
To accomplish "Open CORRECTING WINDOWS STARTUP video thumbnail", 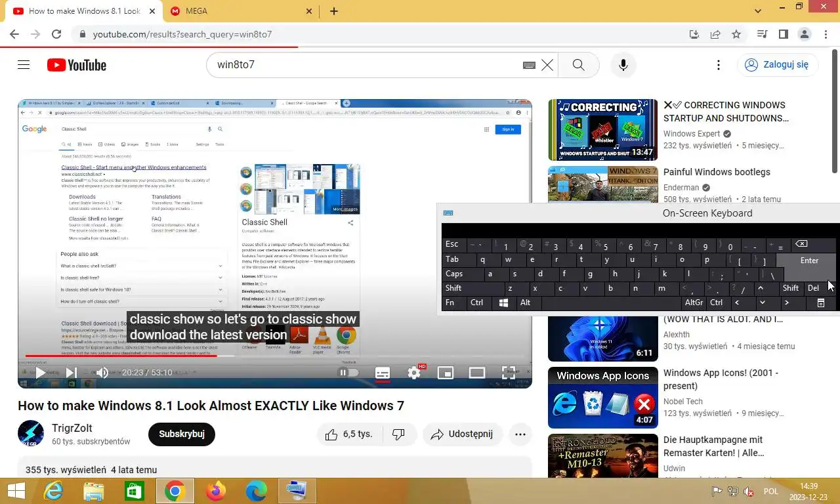I will pos(602,130).
